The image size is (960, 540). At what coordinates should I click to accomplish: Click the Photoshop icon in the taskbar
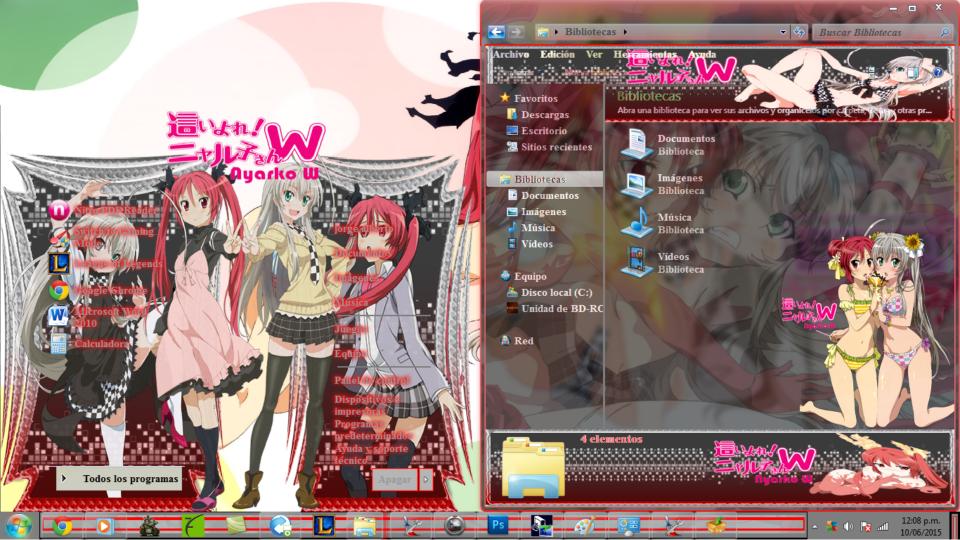pyautogui.click(x=498, y=525)
